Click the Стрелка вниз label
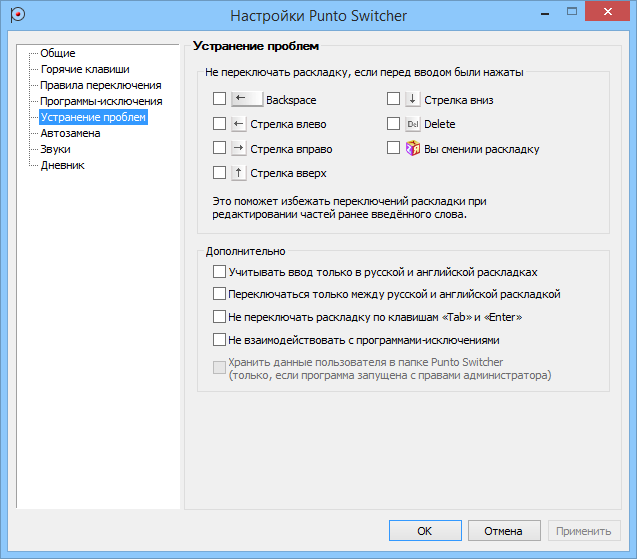This screenshot has width=637, height=559. click(x=459, y=100)
